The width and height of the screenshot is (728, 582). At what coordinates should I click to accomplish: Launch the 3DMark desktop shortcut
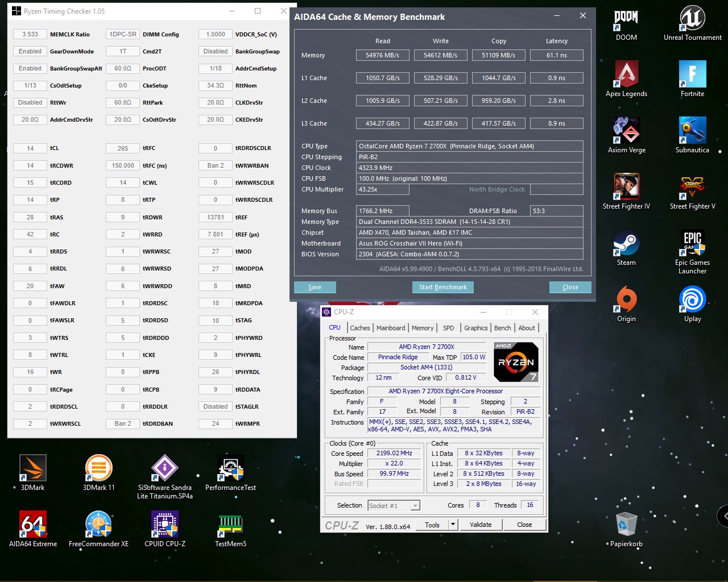pyautogui.click(x=33, y=473)
